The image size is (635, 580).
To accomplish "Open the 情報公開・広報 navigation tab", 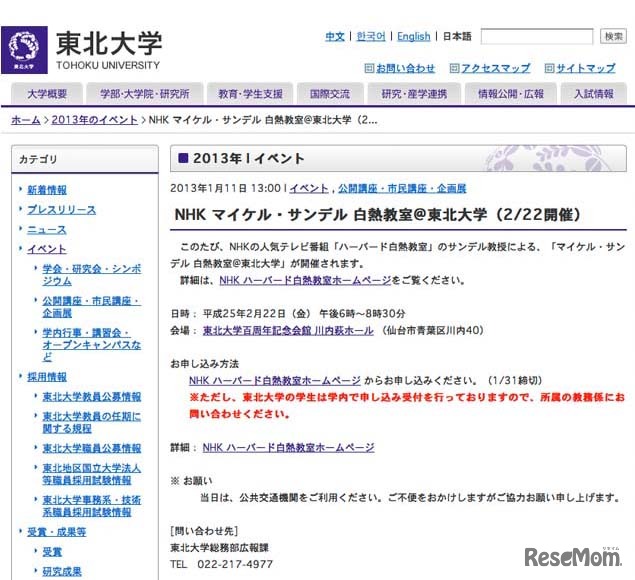I will (511, 94).
